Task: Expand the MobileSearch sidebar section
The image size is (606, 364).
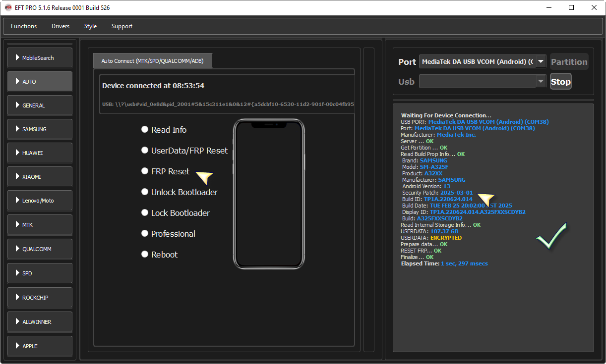Action: 40,58
